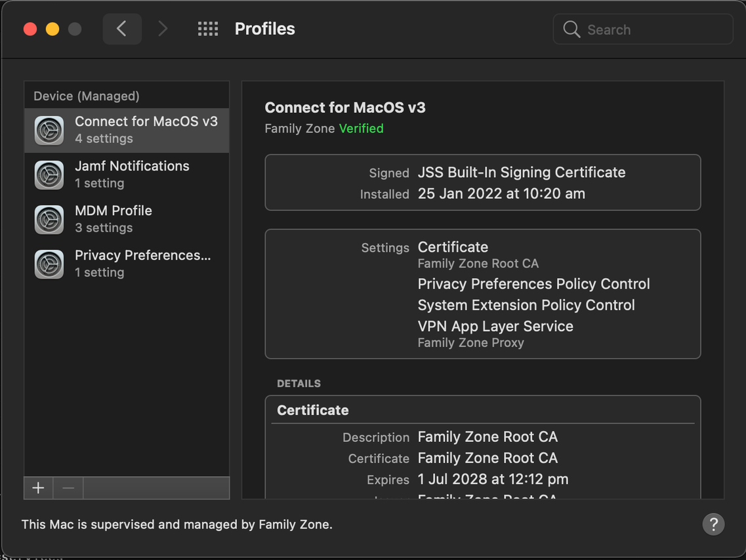
Task: Select 'Privacy Preferences...' list row text
Action: click(x=143, y=256)
